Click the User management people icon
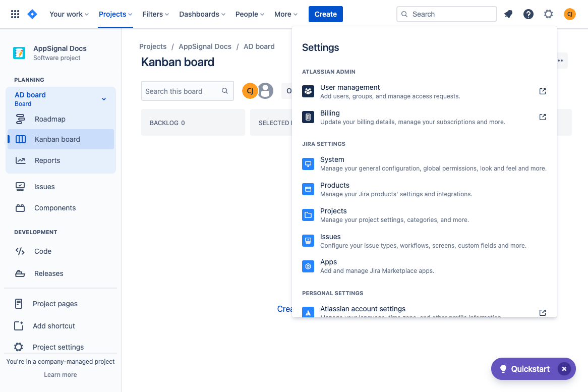 pos(308,91)
